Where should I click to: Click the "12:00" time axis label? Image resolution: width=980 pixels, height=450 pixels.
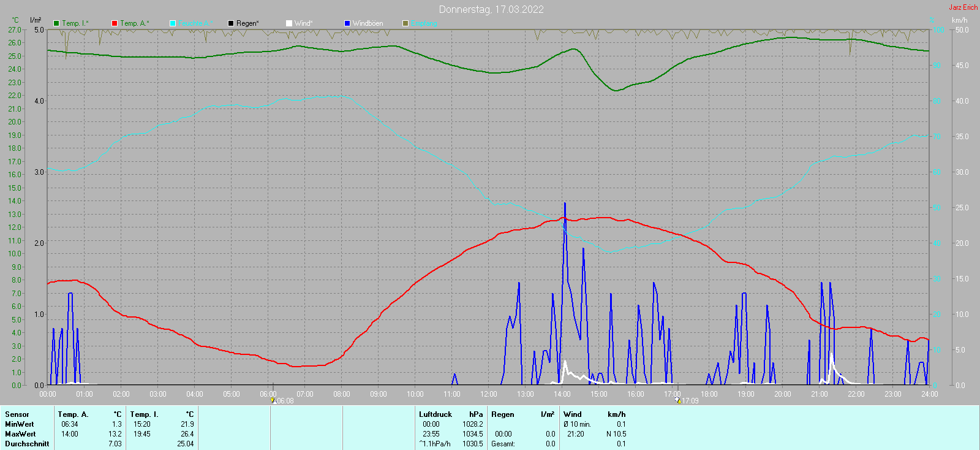pyautogui.click(x=489, y=394)
